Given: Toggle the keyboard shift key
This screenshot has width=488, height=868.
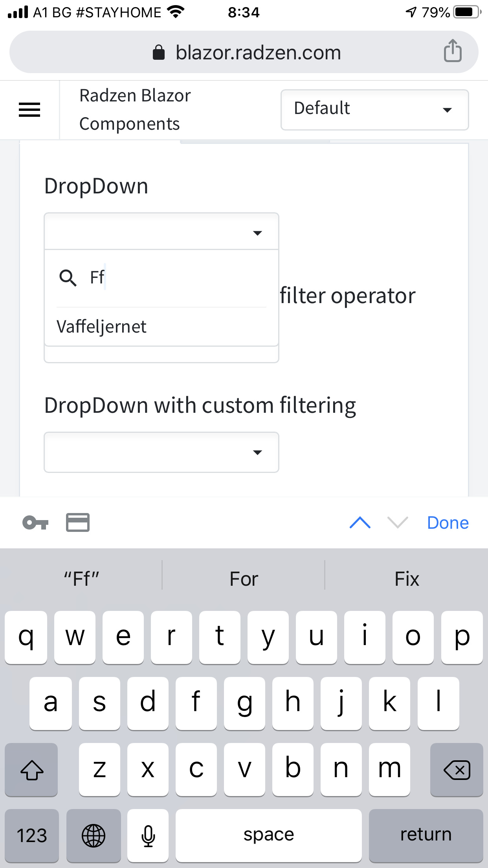Looking at the screenshot, I should [31, 770].
